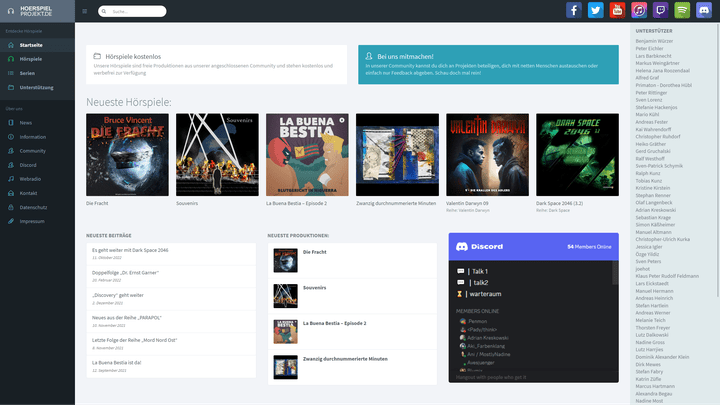Screen dimensions: 720x405
Task: Read post Es geht weiter mit Dark Space 2046
Action: [130, 250]
